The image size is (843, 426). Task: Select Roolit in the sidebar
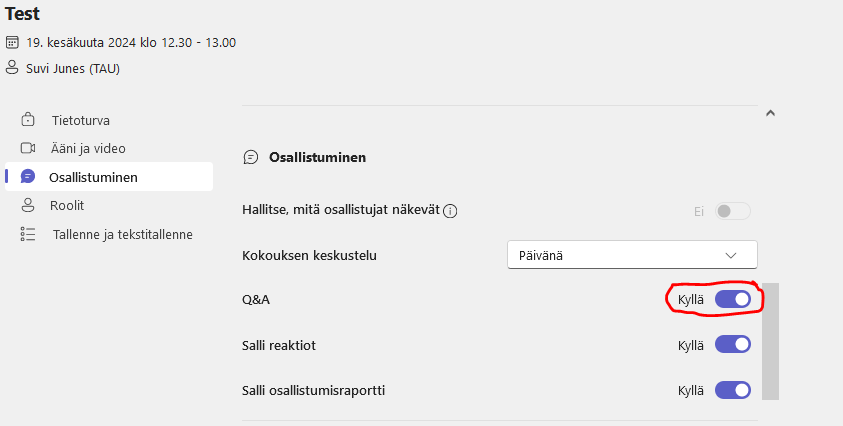pos(69,205)
